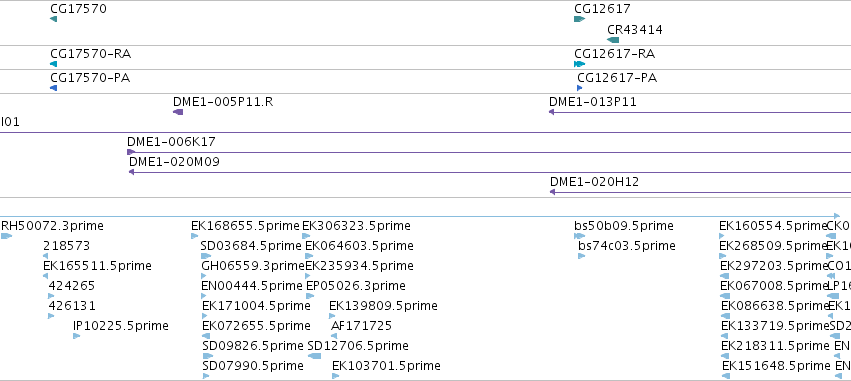Click the EK139809.5prime EST label
851x381 pixels.
(x=383, y=306)
